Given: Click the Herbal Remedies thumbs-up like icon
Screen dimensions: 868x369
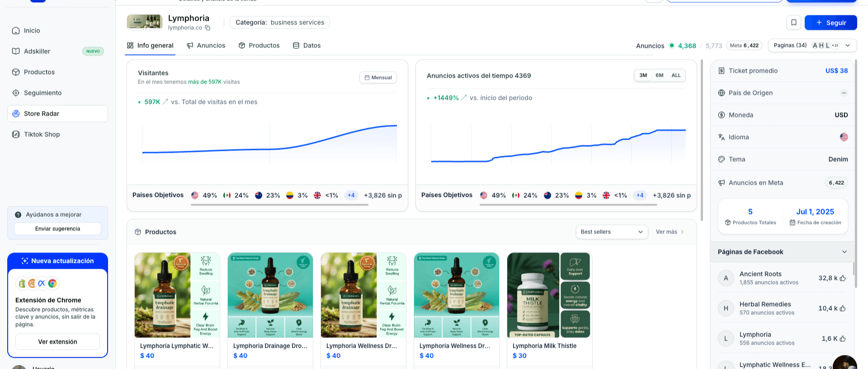Looking at the screenshot, I should (x=843, y=308).
